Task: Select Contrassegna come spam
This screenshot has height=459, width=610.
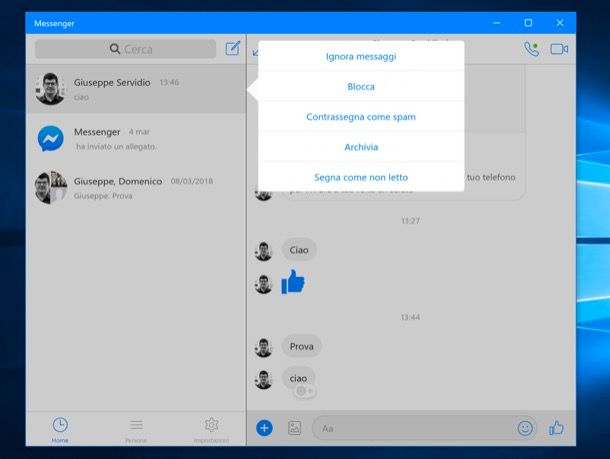Action: [361, 117]
